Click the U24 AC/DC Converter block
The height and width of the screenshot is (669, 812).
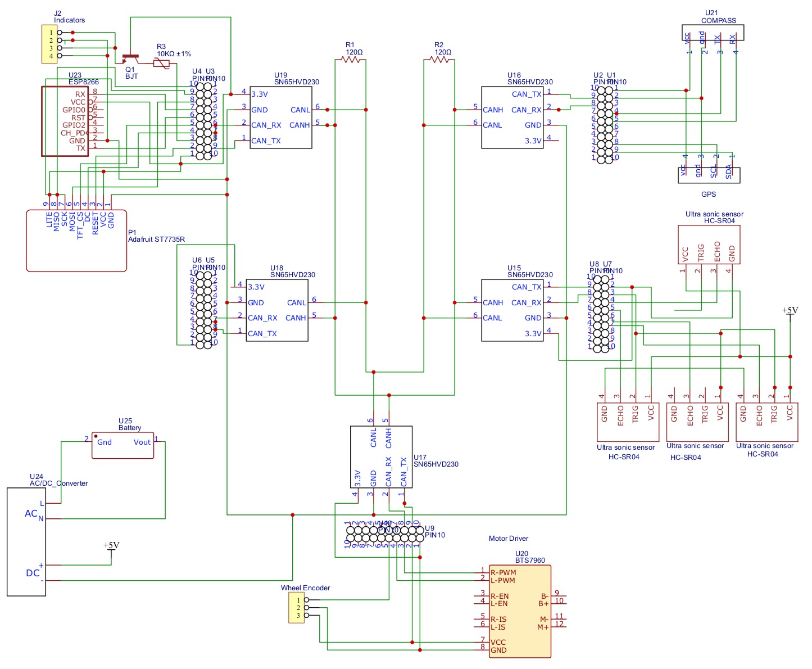click(x=26, y=542)
